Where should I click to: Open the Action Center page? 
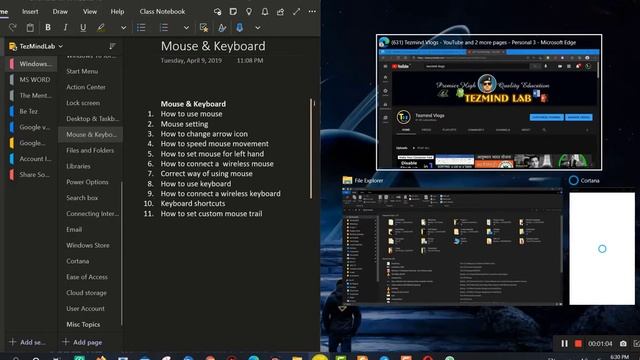click(x=90, y=87)
